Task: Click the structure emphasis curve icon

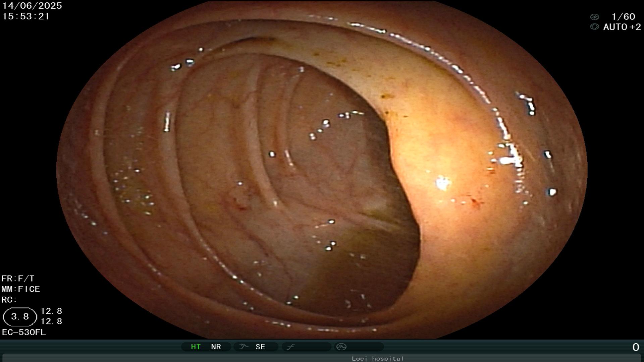Action: 244,347
